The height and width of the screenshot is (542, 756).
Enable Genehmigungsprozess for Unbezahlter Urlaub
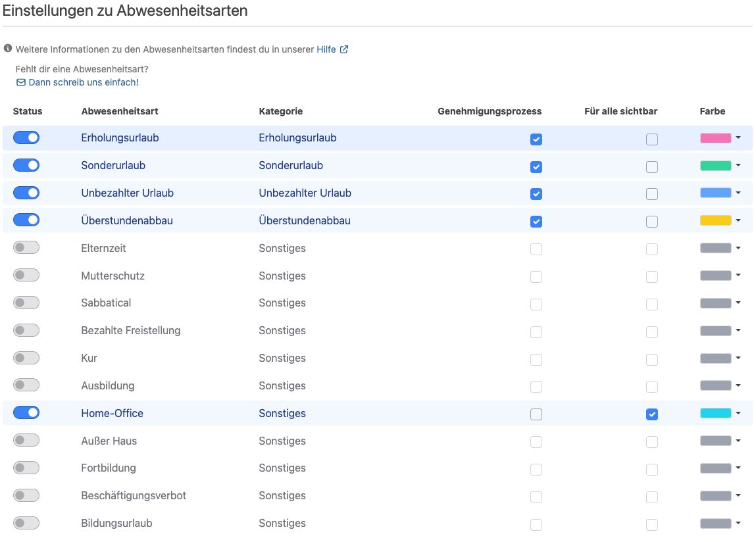[x=536, y=194]
